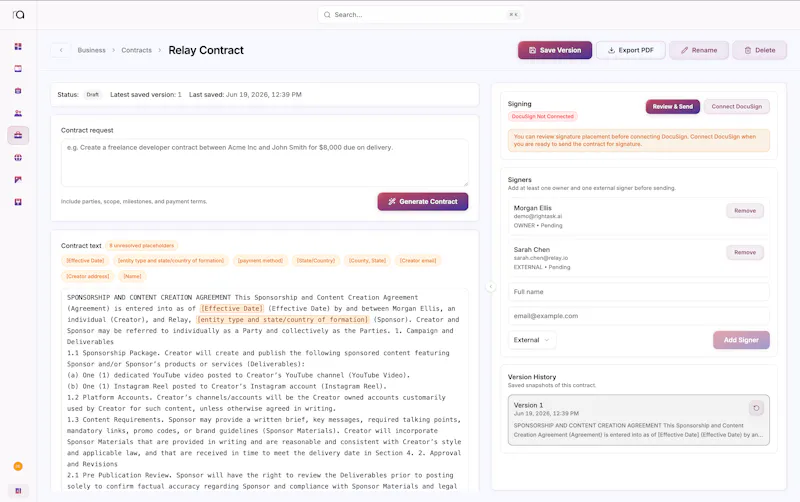Viewport: 800px width, 502px height.
Task: Click highlighted [Effective Date] in contract text
Action: pyautogui.click(x=232, y=308)
